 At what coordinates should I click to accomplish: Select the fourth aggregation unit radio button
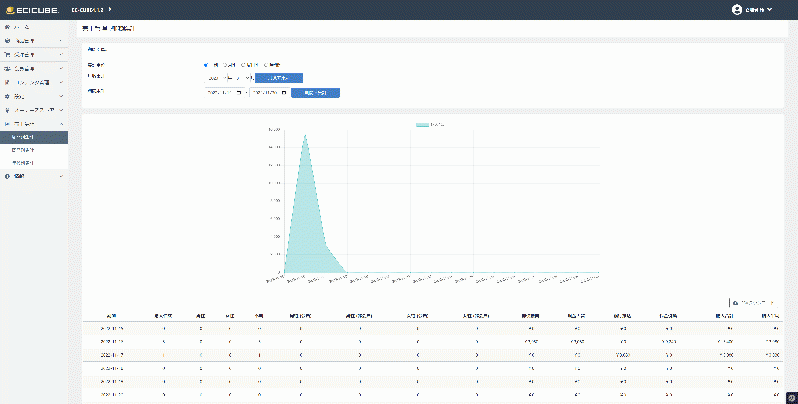pos(265,65)
